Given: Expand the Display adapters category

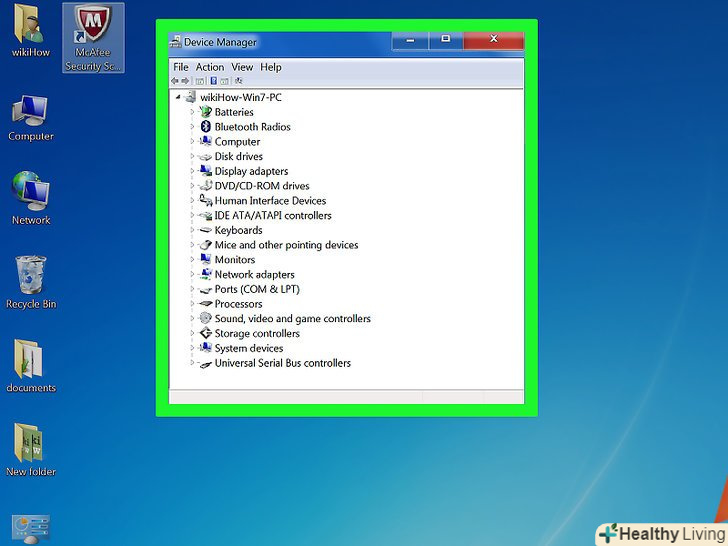Looking at the screenshot, I should pos(193,171).
